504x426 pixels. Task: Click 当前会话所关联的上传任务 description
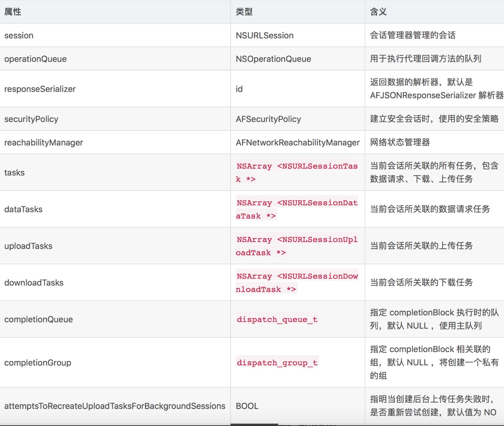(x=421, y=246)
